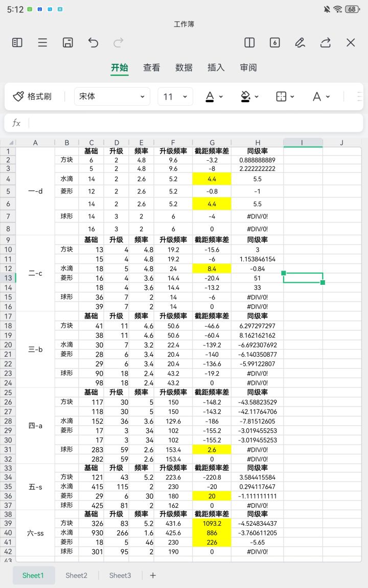
Task: Open the 宋体 font dropdown
Action: tap(112, 96)
